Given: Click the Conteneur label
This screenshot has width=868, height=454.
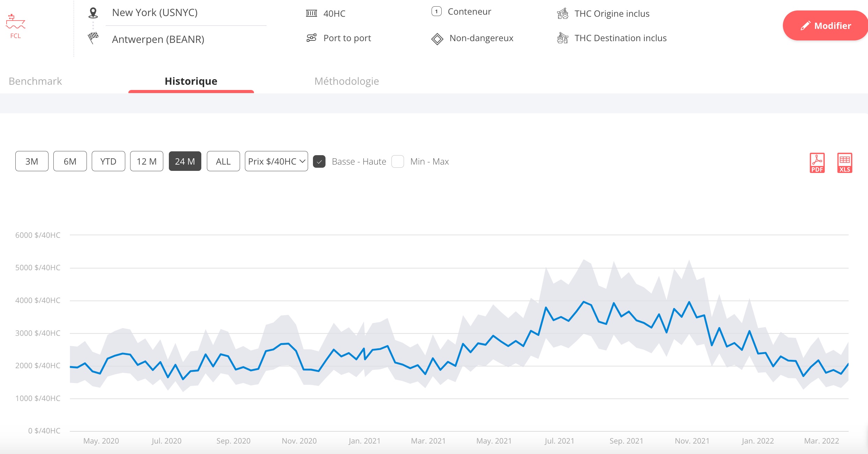Looking at the screenshot, I should tap(469, 12).
